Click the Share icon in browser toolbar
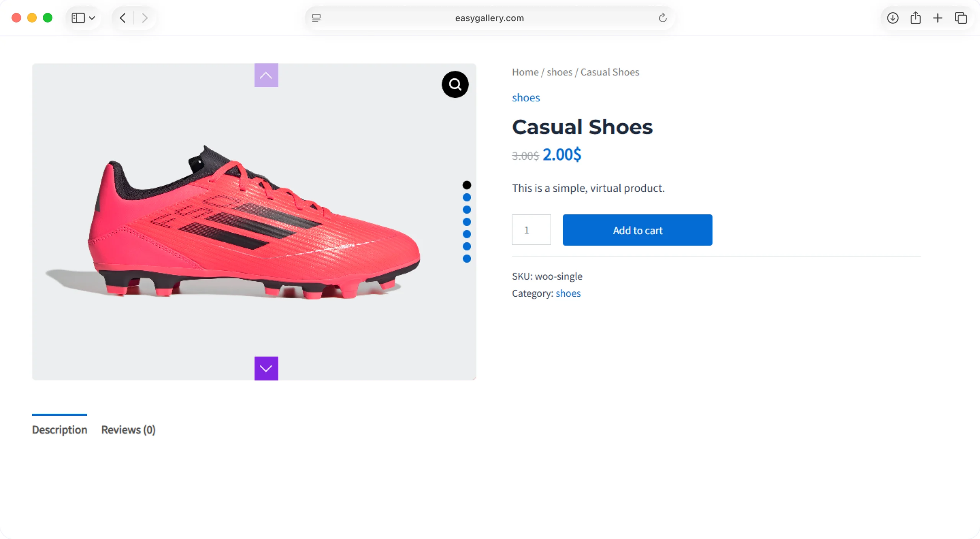The width and height of the screenshot is (980, 539). point(915,18)
